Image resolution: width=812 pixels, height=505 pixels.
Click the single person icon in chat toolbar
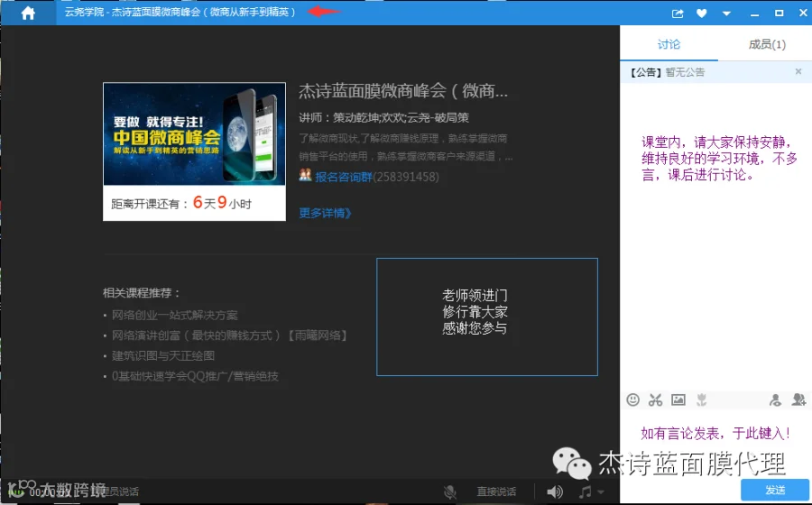point(775,399)
